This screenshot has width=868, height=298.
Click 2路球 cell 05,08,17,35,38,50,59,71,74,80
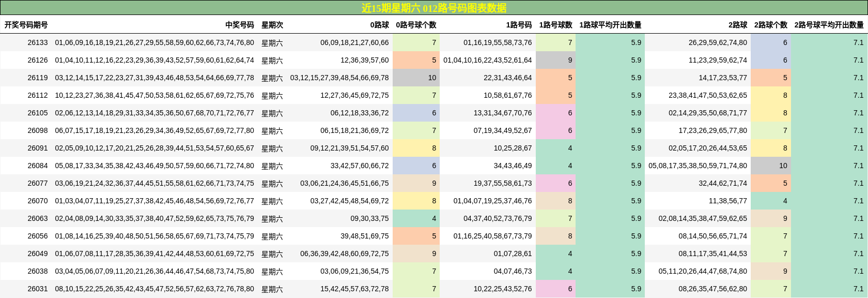coord(698,166)
